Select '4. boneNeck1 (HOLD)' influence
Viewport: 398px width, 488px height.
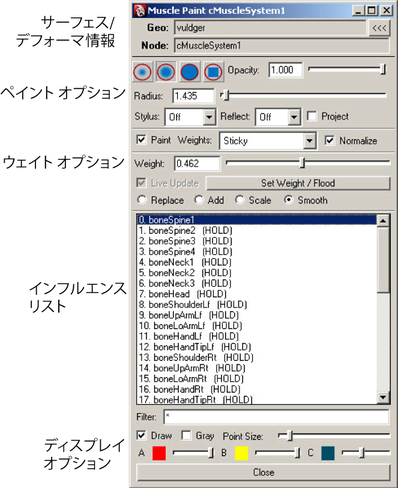click(x=257, y=262)
